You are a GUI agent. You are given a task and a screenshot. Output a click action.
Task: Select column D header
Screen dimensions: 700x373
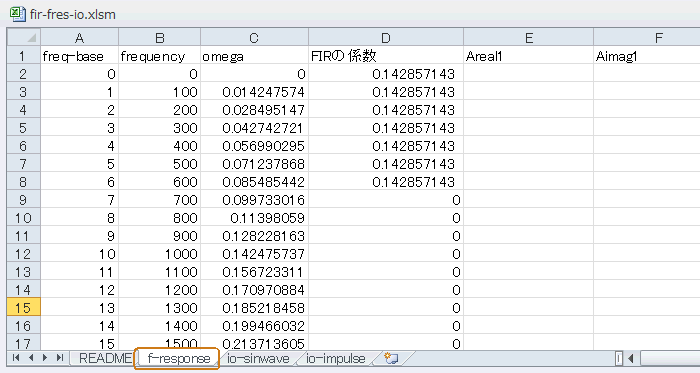point(386,37)
